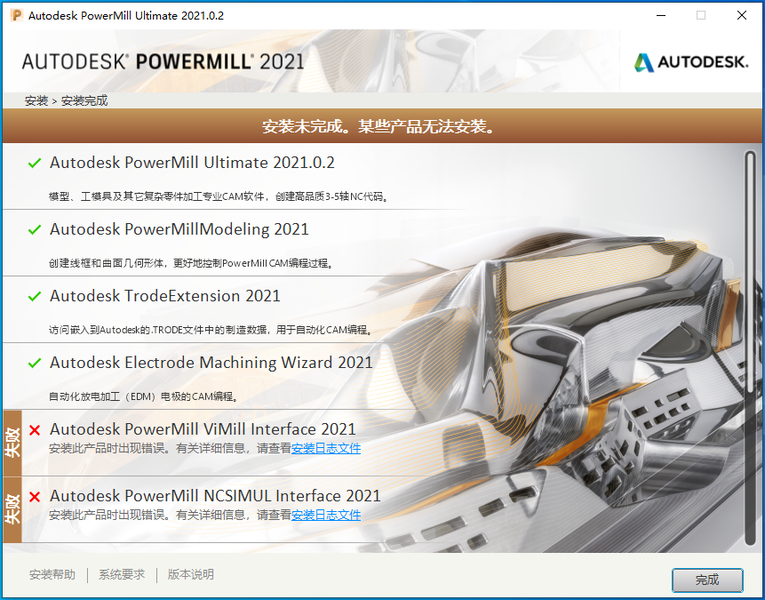Select Autodesk PowerMill Ultimate 2021.0.2 title
This screenshot has height=600, width=765.
tap(192, 162)
